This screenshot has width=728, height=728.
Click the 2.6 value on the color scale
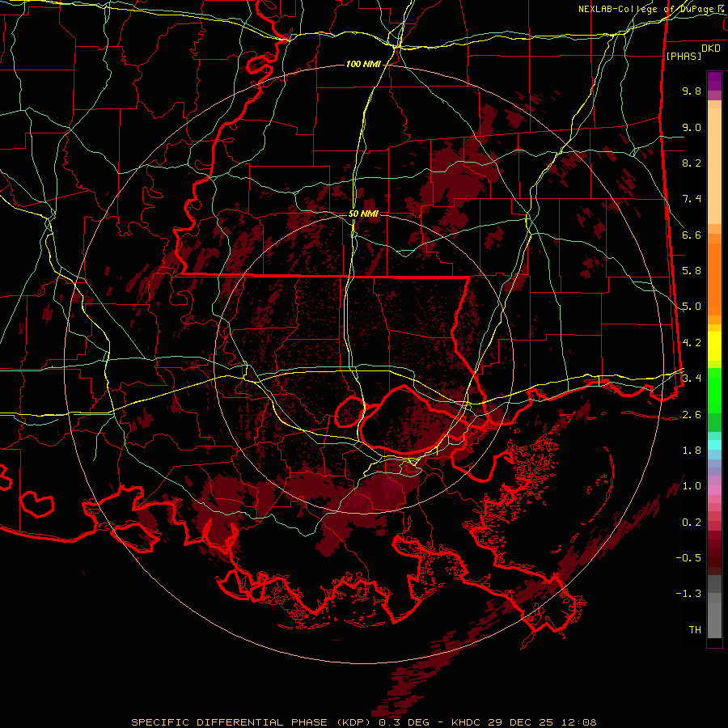pos(692,415)
